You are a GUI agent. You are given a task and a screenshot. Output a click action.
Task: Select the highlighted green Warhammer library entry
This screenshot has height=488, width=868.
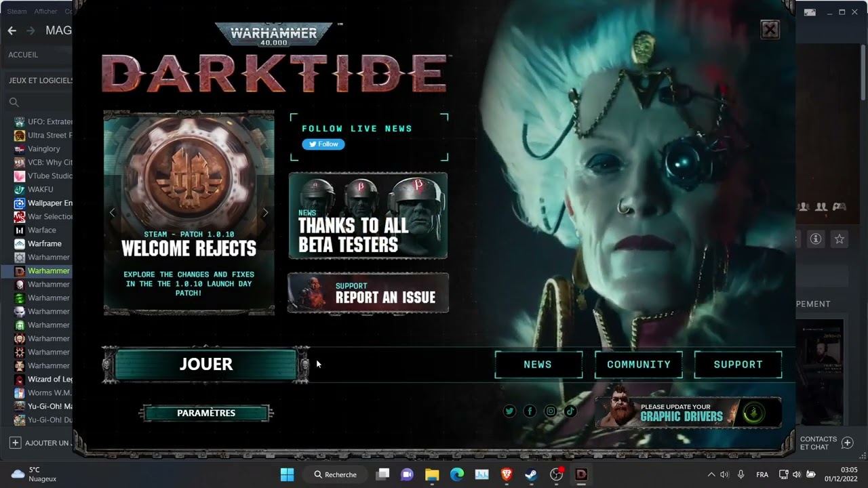tap(43, 270)
